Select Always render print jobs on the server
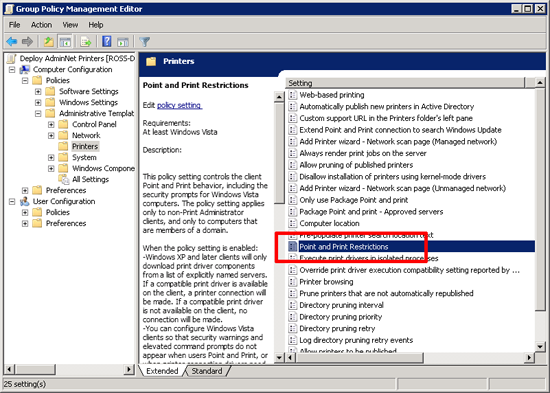The width and height of the screenshot is (550, 393). (x=363, y=153)
